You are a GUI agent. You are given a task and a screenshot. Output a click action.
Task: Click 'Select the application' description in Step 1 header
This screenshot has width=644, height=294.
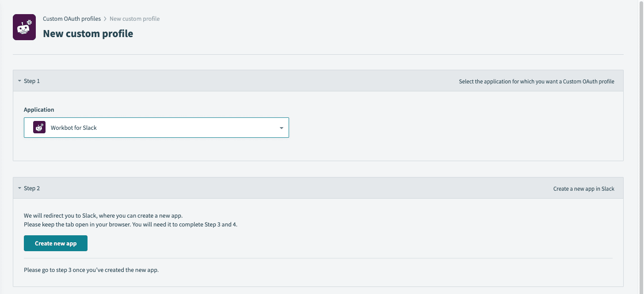click(536, 82)
